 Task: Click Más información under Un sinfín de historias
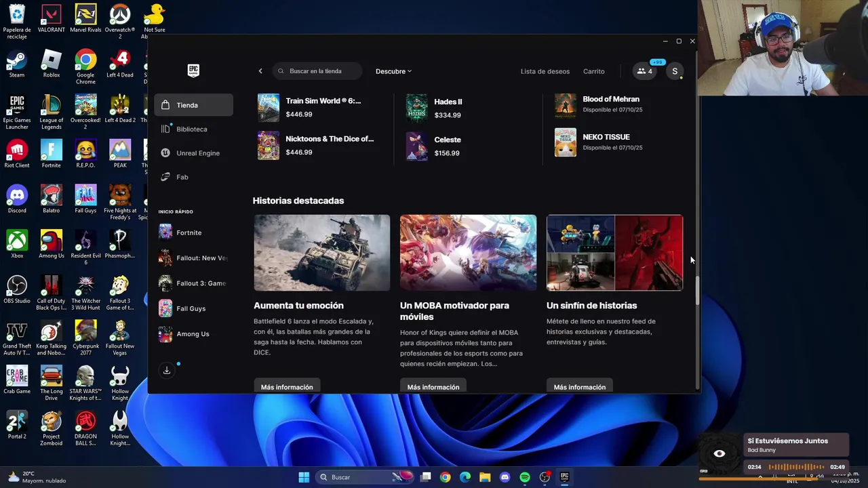[580, 386]
